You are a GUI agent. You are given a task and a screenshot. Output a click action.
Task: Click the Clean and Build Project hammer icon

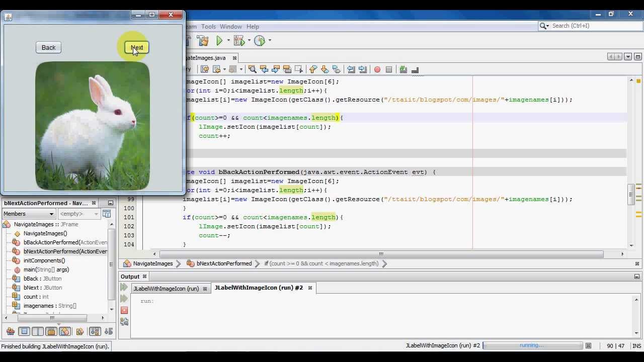pyautogui.click(x=202, y=41)
